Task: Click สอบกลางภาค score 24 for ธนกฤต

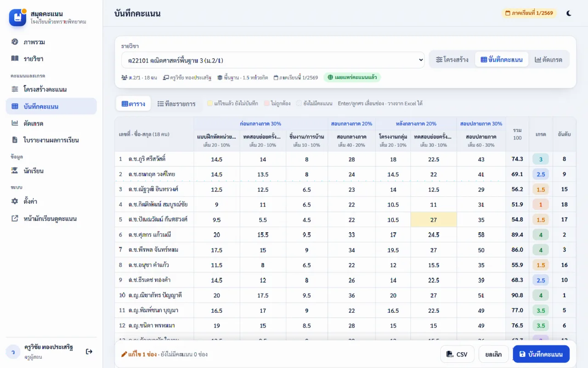Action: tap(352, 174)
